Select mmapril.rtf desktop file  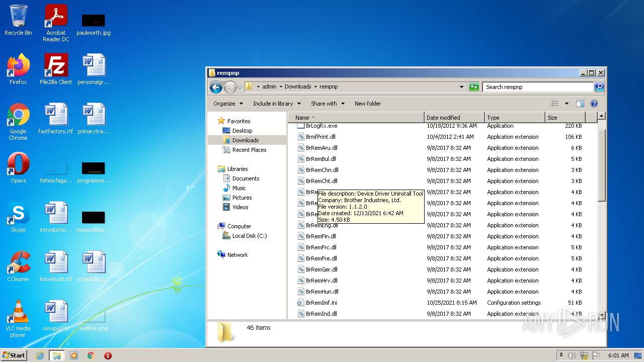[56, 315]
